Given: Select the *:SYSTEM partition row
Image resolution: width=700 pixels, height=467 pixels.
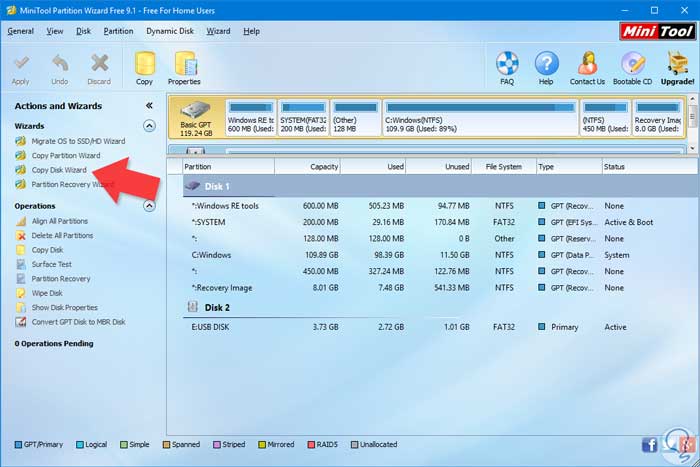Looking at the screenshot, I should tap(441, 222).
